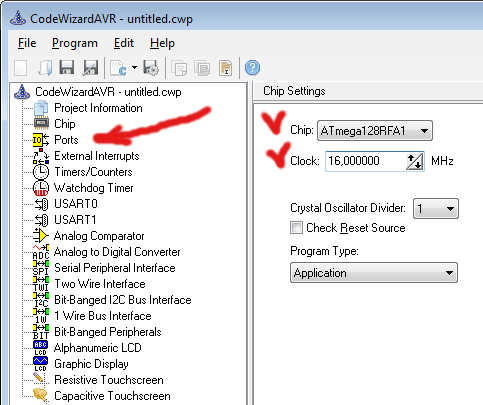Viewport: 483px width, 405px height.
Task: Click the Project Information documents icon
Action: [x=41, y=108]
